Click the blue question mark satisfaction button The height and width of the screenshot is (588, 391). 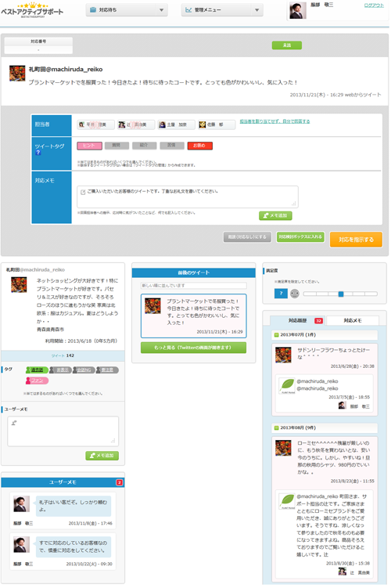[281, 294]
